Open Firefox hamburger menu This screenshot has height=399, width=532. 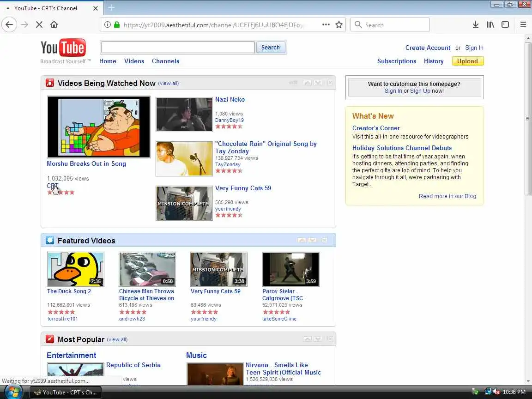click(x=523, y=24)
